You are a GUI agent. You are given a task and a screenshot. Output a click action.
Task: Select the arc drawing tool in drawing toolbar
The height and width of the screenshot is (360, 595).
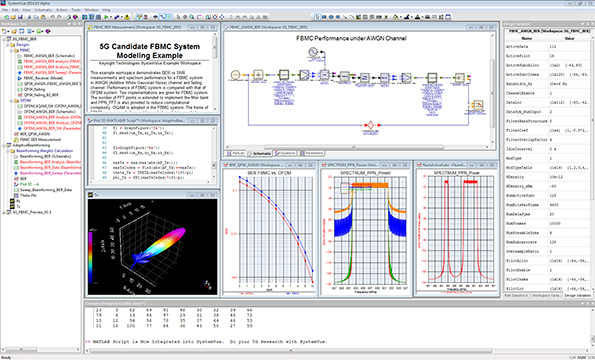352,17
